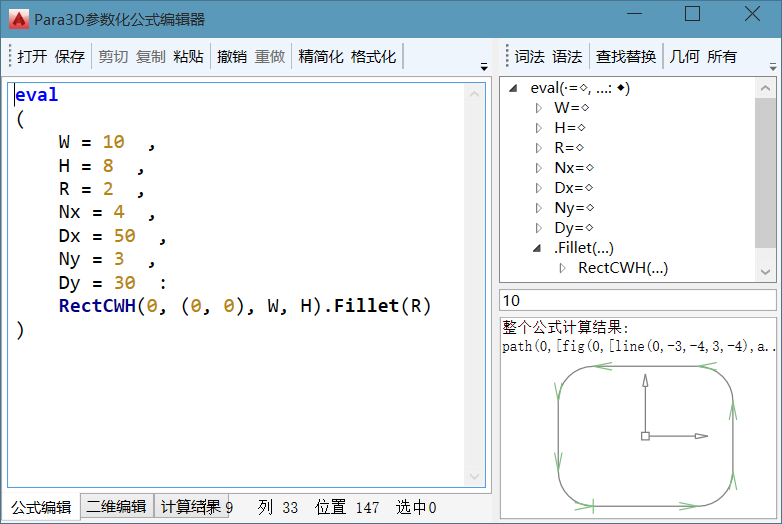Click 格式化 to format the formula
The image size is (782, 524).
coord(374,56)
